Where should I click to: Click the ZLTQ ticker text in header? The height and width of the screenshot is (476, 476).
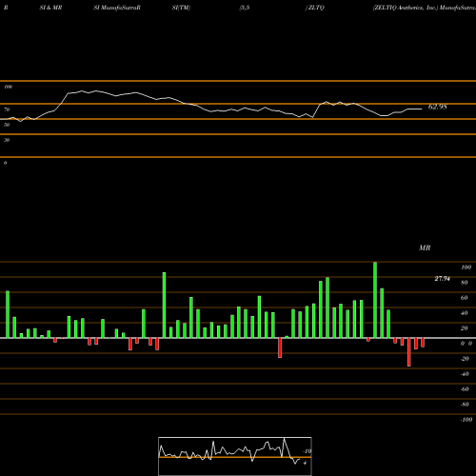pos(316,8)
